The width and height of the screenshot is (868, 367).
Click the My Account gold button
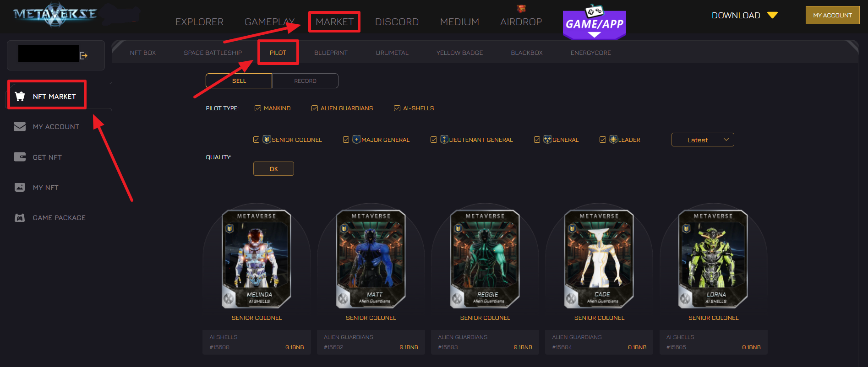(x=832, y=15)
